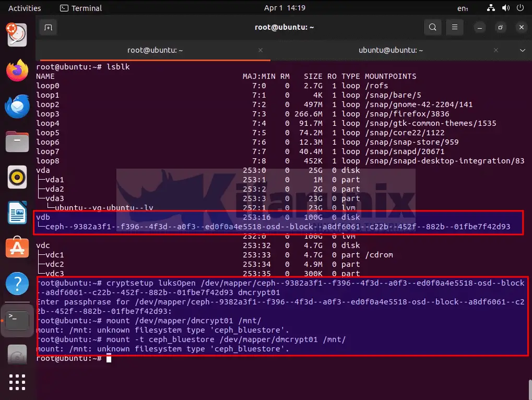Open Ubuntu Software app store

pos(17,248)
